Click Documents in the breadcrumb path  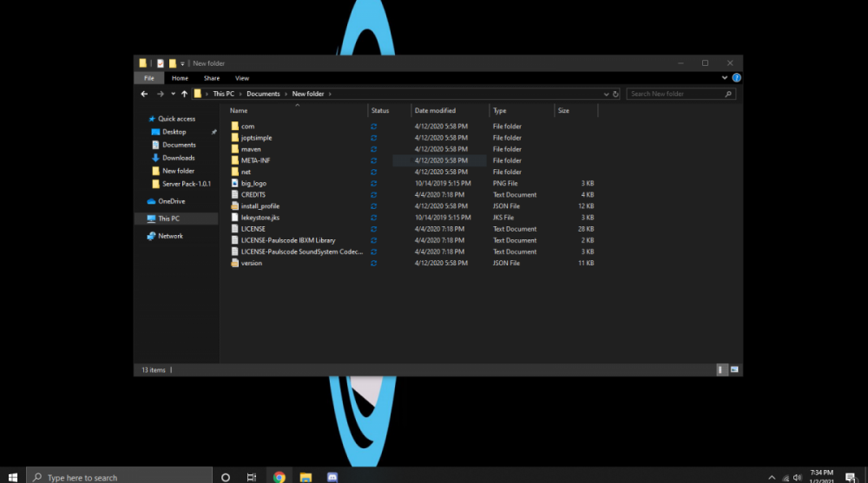tap(263, 94)
